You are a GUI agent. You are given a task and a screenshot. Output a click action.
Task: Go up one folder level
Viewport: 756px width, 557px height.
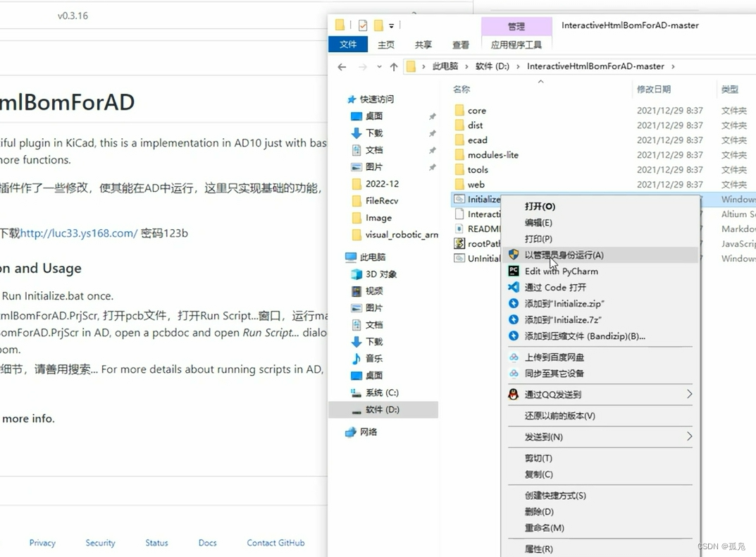coord(394,66)
